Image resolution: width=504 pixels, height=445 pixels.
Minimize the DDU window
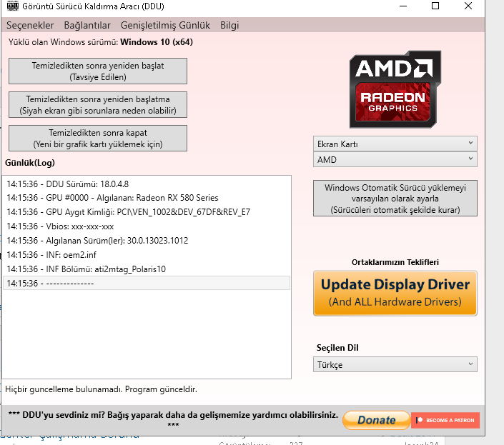tap(403, 6)
